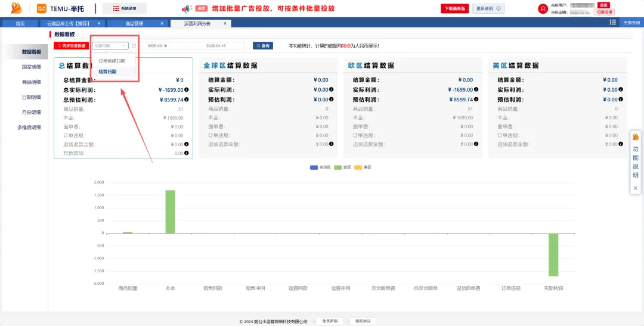Toggle the 免责声明 checkbox in footer
The width and height of the screenshot is (644, 326).
click(314, 321)
